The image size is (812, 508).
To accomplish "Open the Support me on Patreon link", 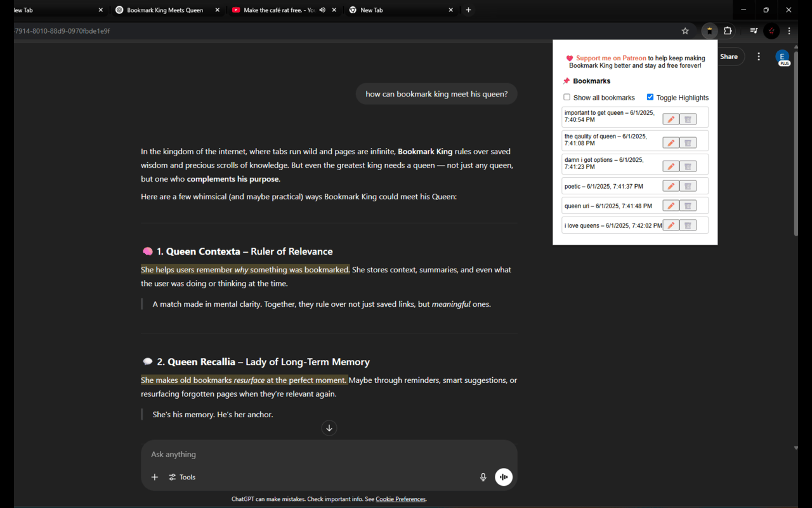I will 611,58.
